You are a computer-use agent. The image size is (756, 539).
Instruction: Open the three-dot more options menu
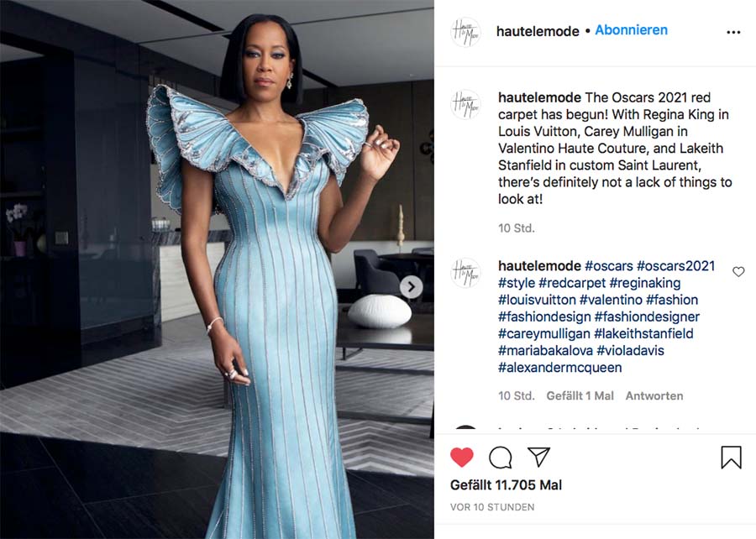[733, 32]
